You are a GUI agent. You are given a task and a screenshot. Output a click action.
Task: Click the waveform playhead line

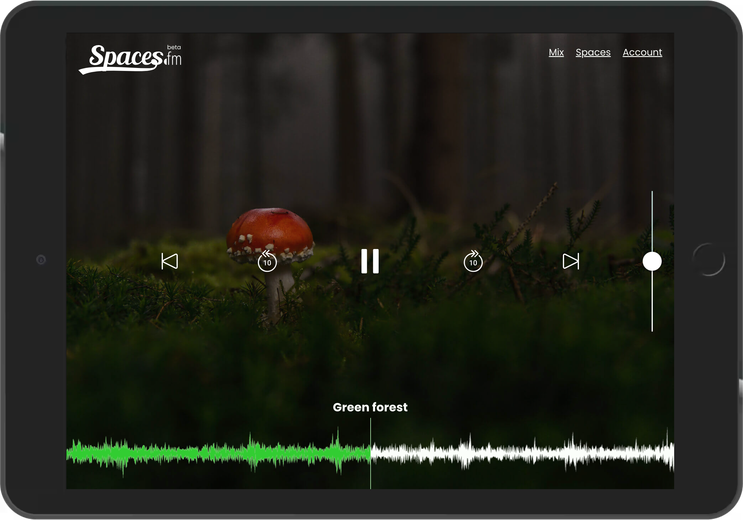click(x=370, y=453)
